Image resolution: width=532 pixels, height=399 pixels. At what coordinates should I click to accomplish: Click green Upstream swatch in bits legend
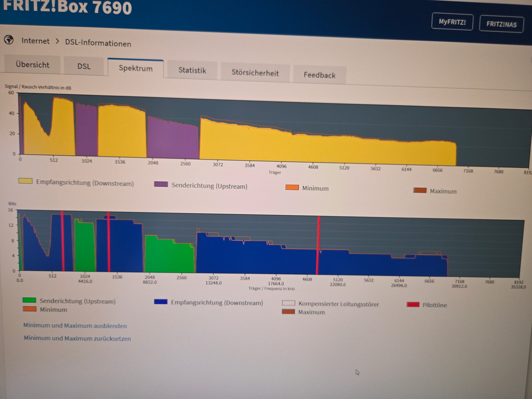[x=29, y=300]
